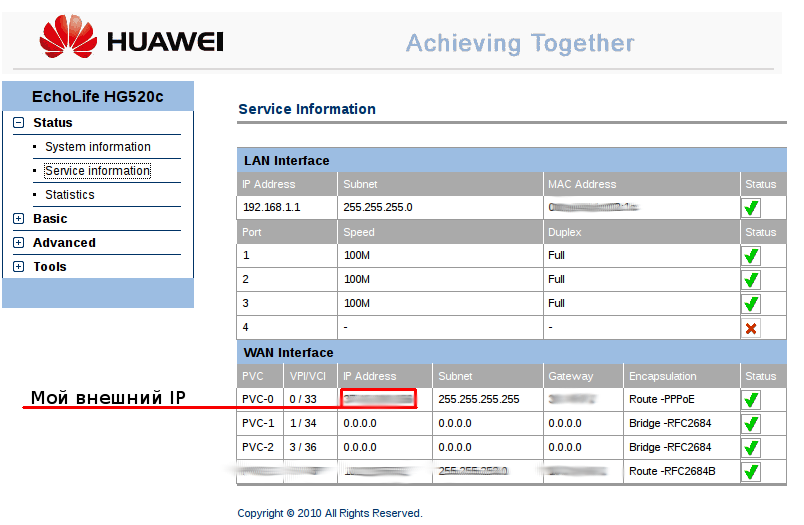Click the blurred PVC-0 IP address cell
Image resolution: width=804 pixels, height=525 pixels.
tap(378, 400)
